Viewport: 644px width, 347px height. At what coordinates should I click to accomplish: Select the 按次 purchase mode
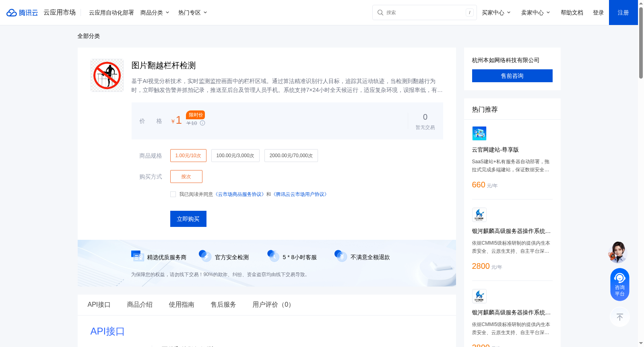point(186,177)
